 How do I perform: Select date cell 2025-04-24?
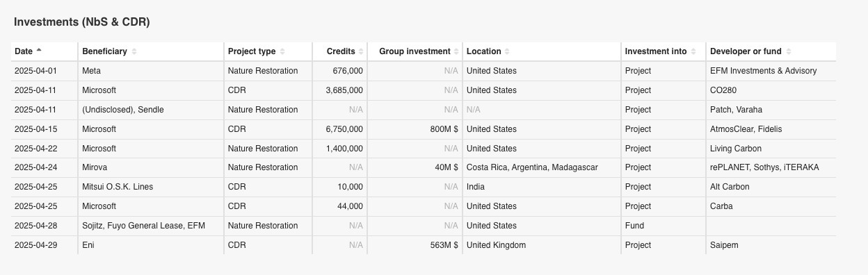tap(45, 167)
